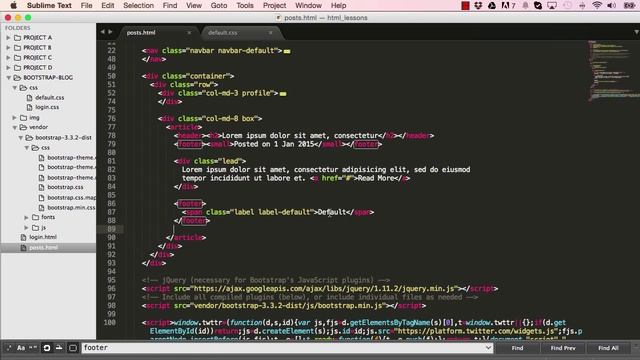Click the PROJECT D folder icon
640x360 pixels.
click(18, 67)
